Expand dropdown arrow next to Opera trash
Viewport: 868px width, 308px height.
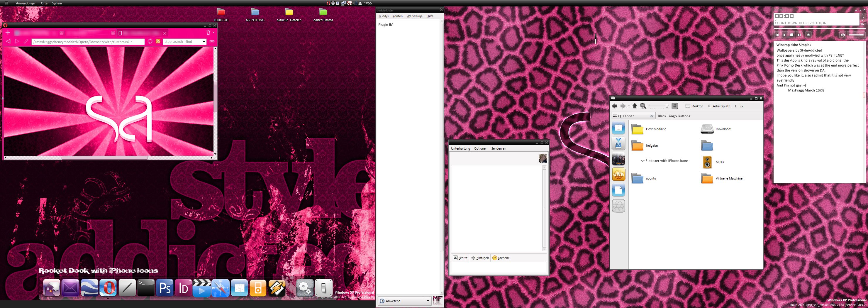click(x=214, y=33)
